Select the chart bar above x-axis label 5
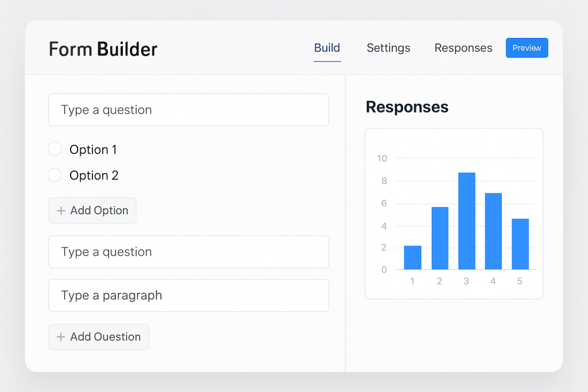 click(520, 244)
